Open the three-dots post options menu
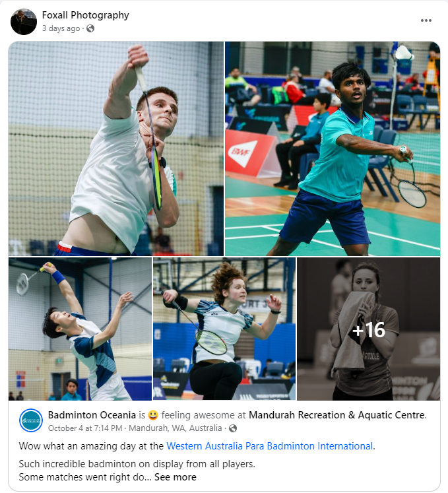The width and height of the screenshot is (448, 493). pyautogui.click(x=426, y=20)
